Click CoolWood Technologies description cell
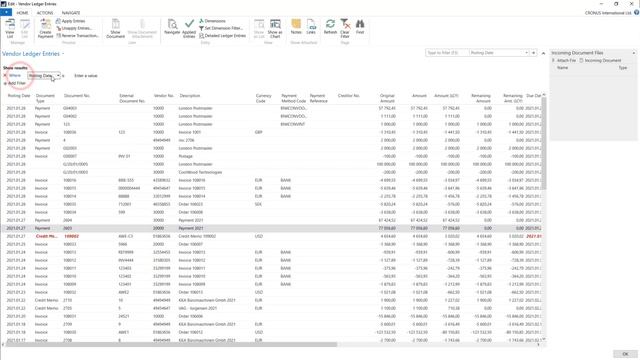This screenshot has height=360, width=640. coord(200,172)
